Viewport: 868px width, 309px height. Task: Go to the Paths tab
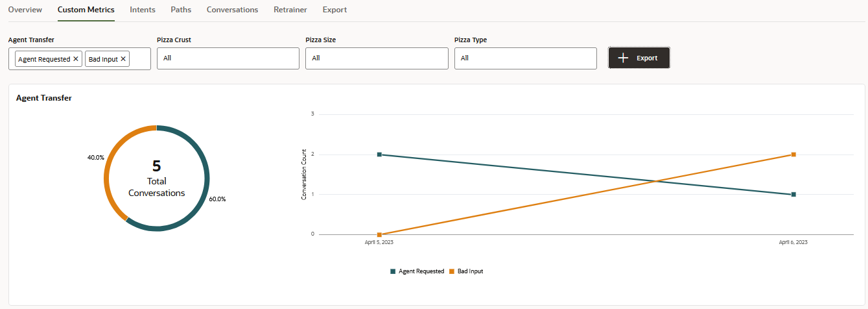point(181,10)
